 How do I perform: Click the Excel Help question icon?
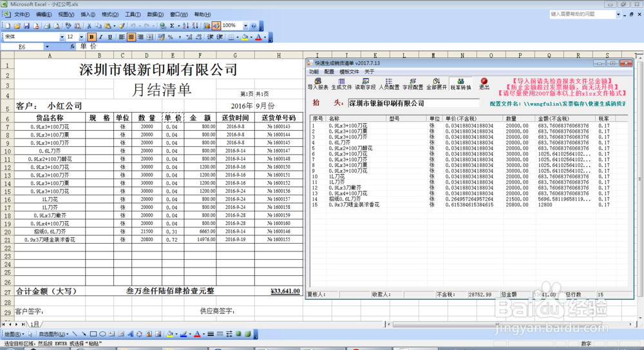click(x=253, y=26)
